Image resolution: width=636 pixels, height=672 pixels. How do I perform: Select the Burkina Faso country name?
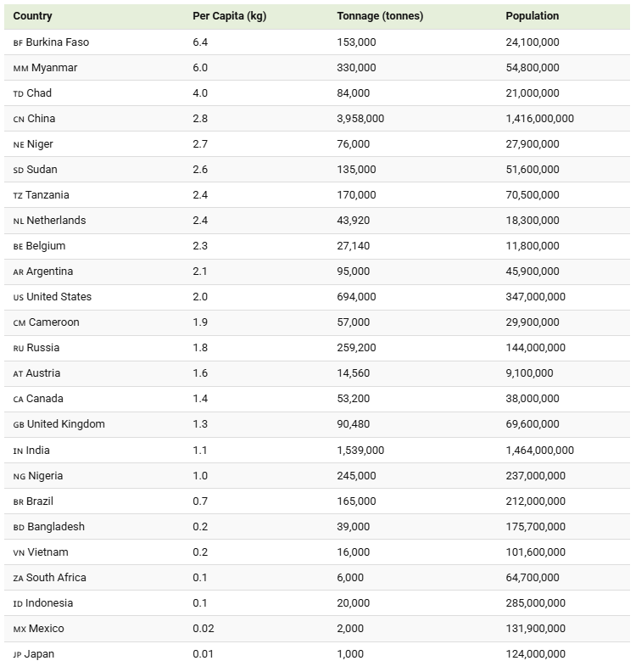click(58, 42)
